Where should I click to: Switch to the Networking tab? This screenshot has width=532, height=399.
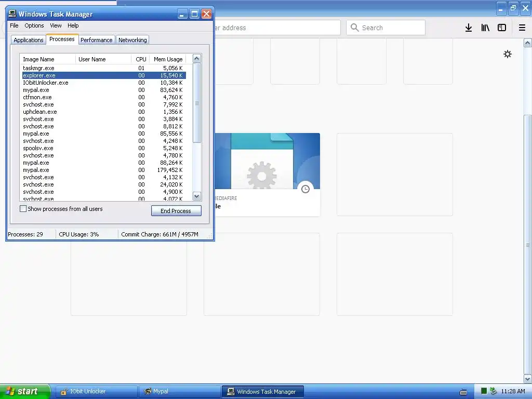[132, 39]
